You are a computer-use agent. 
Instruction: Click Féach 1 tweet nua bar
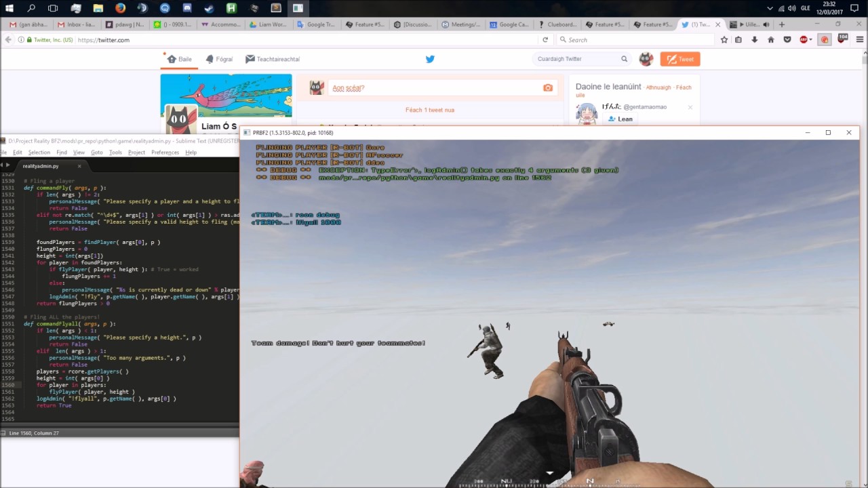(430, 110)
